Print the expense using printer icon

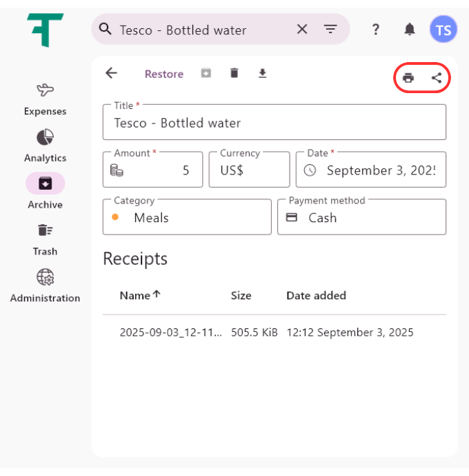[x=408, y=78]
